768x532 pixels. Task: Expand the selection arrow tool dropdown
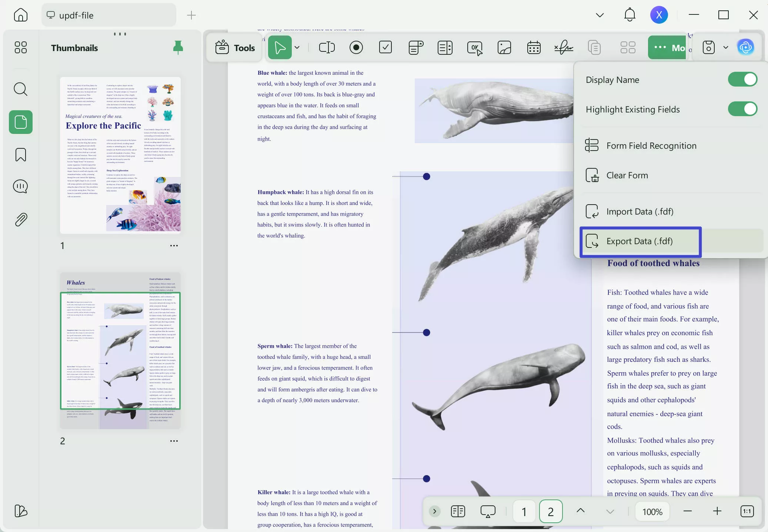click(x=297, y=47)
